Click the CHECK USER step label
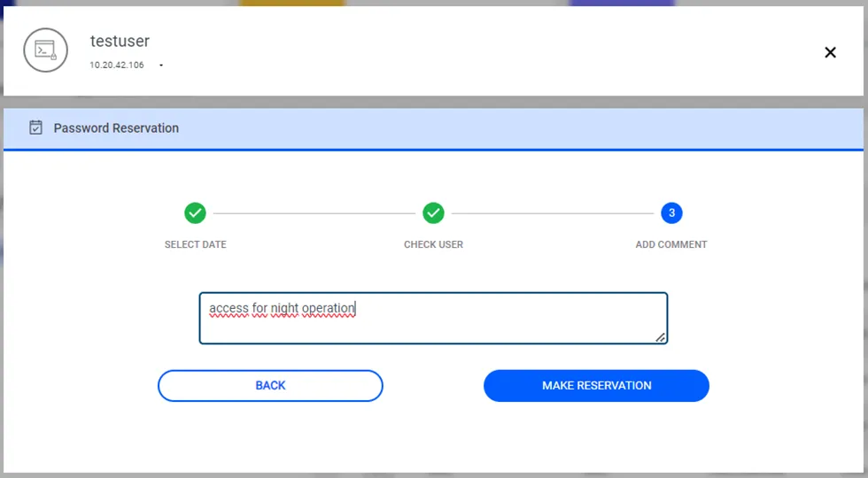Screen dimensions: 868x478 [x=433, y=244]
